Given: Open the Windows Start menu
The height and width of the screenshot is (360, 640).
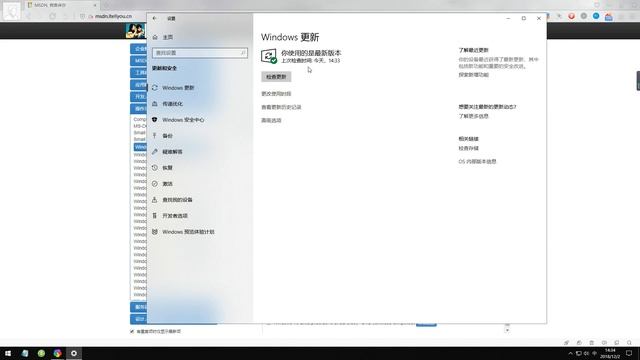Looking at the screenshot, I should pyautogui.click(x=8, y=353).
